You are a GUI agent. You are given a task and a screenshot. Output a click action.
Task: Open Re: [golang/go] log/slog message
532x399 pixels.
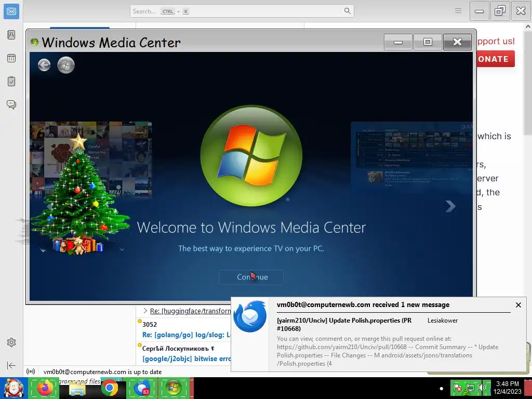(187, 335)
